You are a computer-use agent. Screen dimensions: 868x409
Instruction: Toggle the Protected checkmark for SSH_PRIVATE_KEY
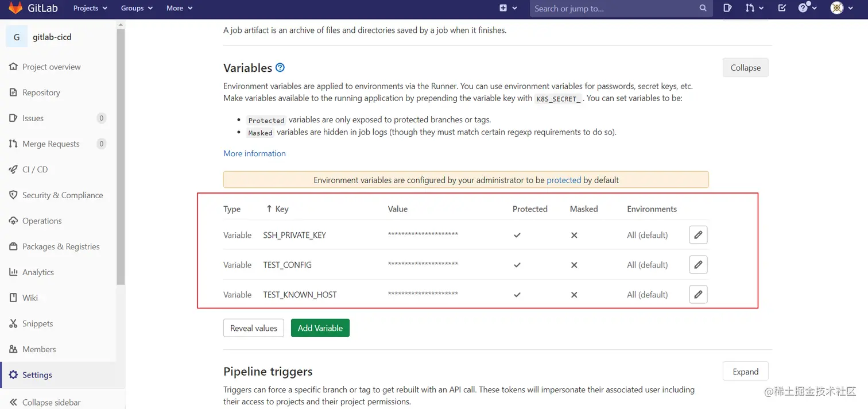coord(517,236)
